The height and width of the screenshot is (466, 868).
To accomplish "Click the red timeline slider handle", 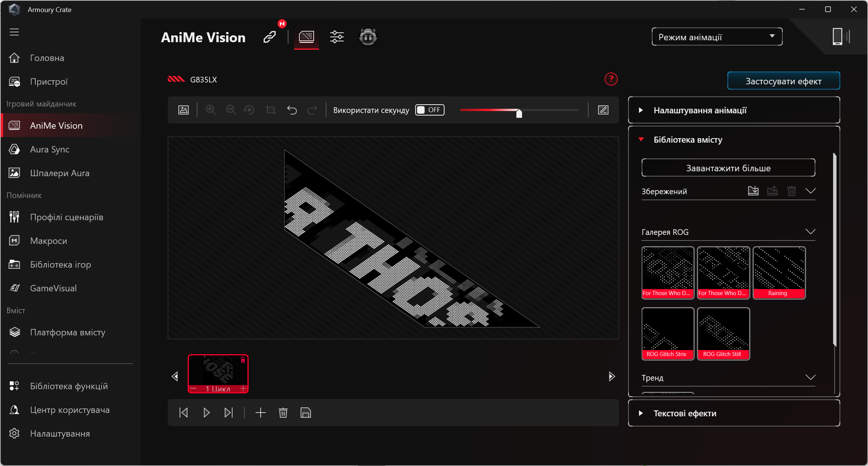I will pos(519,113).
